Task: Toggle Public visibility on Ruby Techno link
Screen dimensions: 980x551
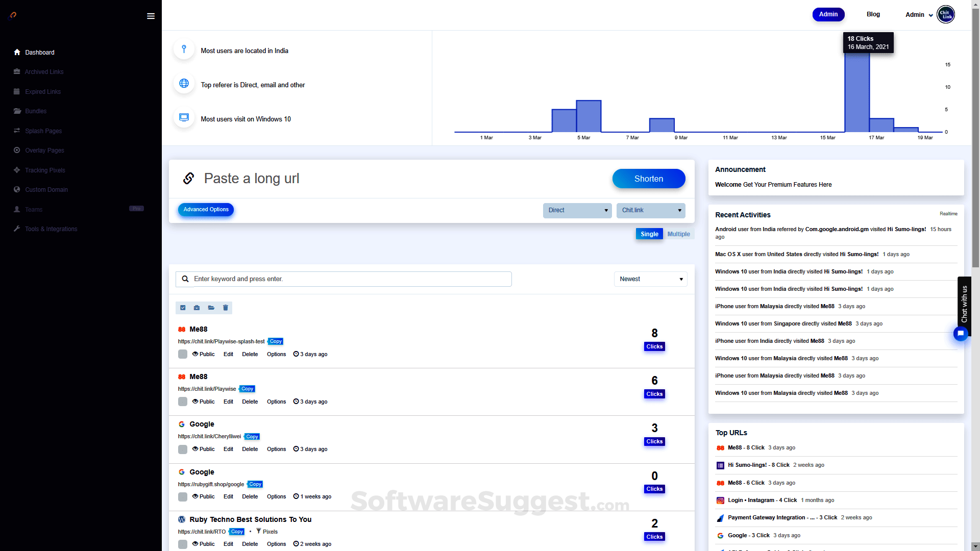Action: 204,544
